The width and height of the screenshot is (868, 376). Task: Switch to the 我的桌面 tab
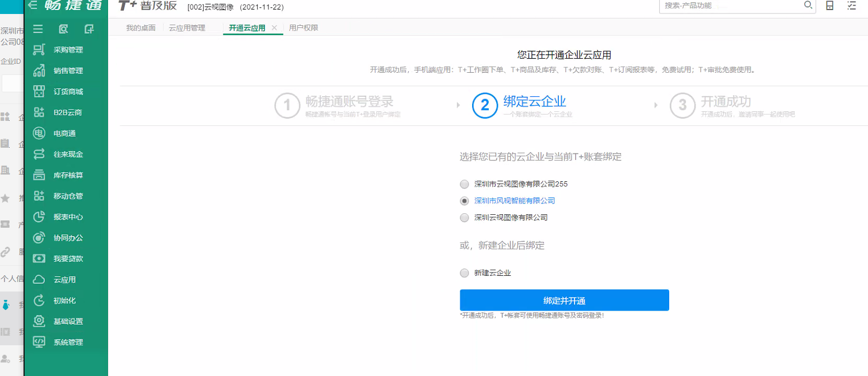pos(141,27)
